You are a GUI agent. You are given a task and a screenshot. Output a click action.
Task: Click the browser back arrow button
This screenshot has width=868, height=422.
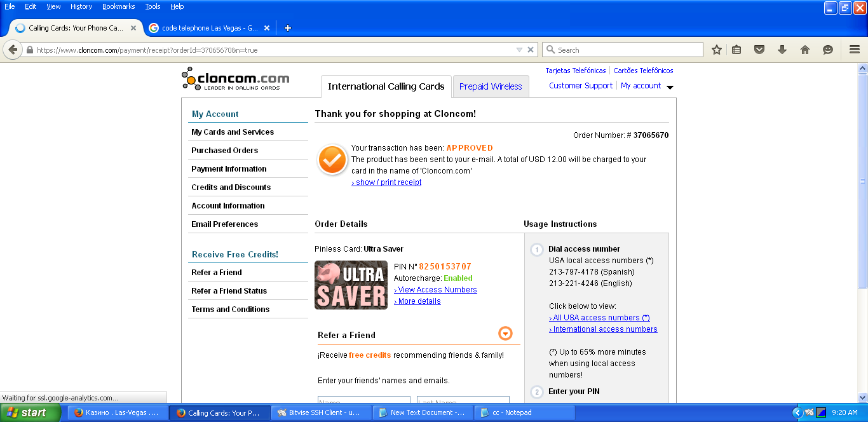13,50
